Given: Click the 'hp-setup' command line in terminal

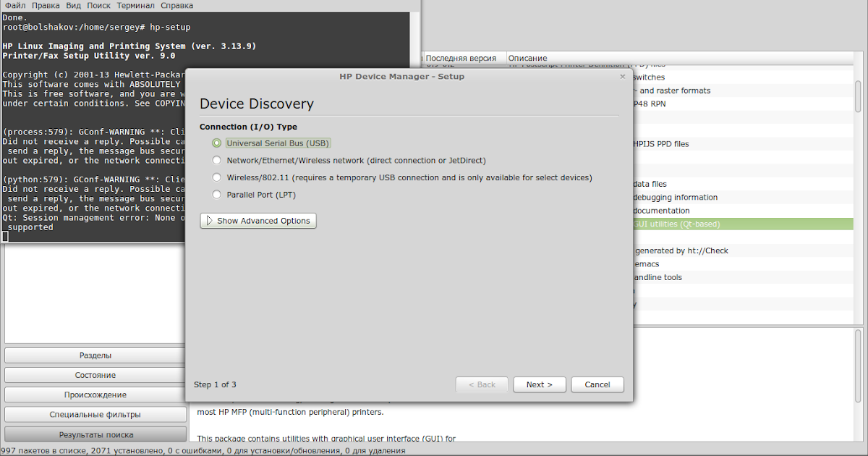Looking at the screenshot, I should pyautogui.click(x=96, y=27).
